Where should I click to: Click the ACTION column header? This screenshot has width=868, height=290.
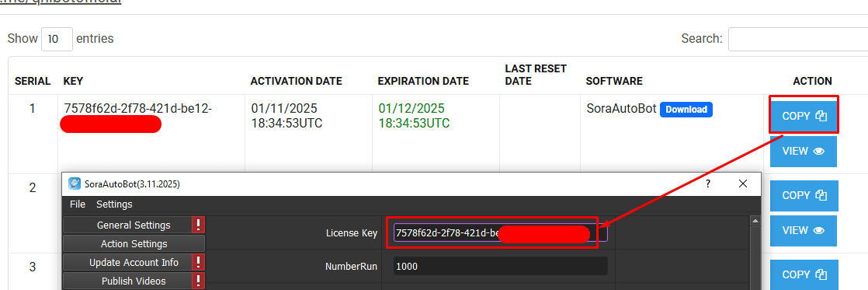click(x=812, y=81)
